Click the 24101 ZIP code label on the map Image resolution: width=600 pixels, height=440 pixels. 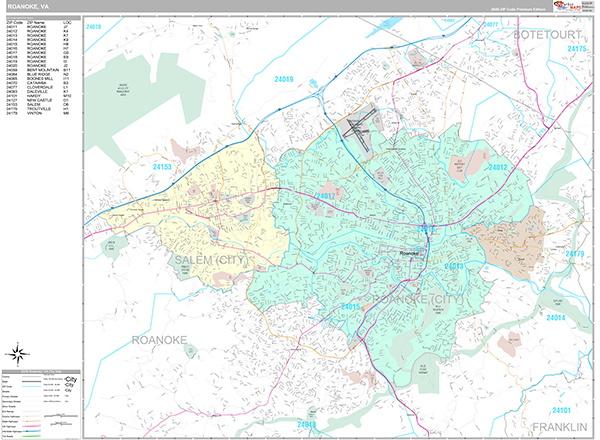coord(560,410)
